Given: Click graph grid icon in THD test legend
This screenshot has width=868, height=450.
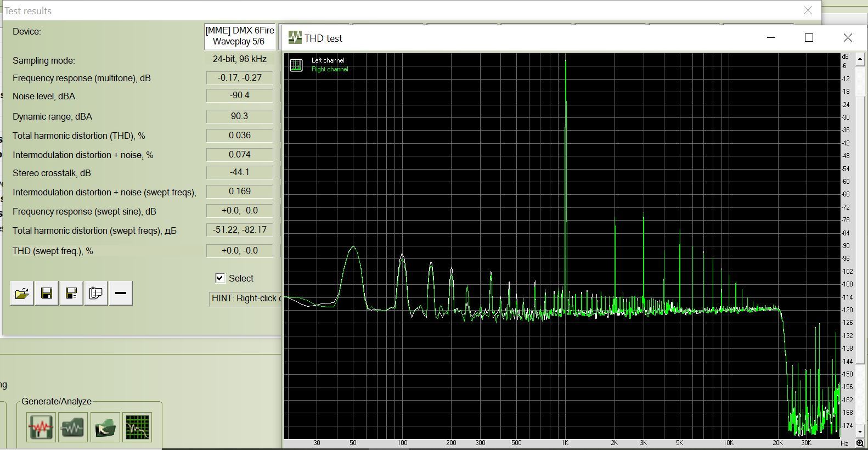Looking at the screenshot, I should click(x=296, y=65).
